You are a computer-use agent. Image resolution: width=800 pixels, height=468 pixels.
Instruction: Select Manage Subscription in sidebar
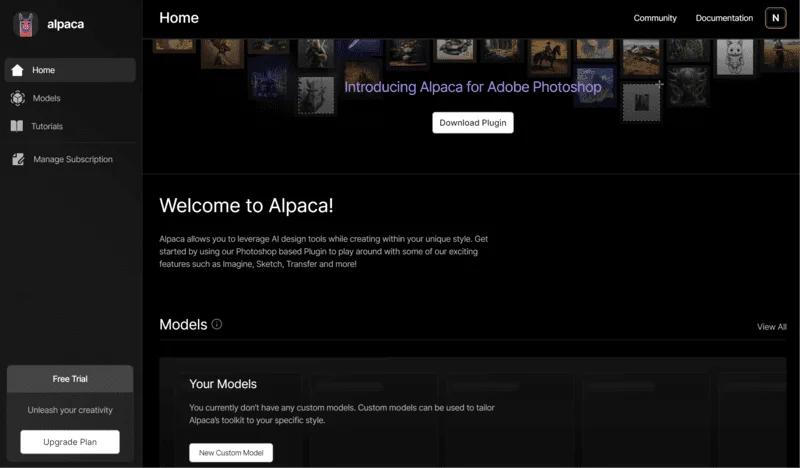click(x=72, y=159)
